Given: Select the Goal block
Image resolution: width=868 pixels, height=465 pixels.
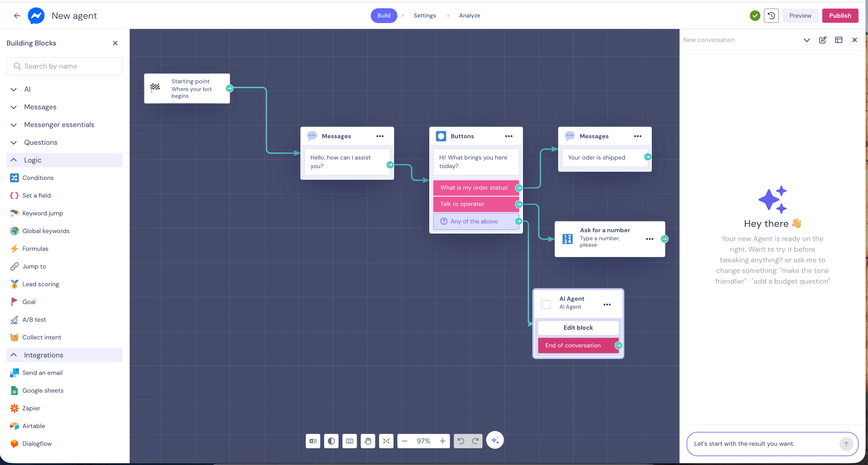Looking at the screenshot, I should [23, 302].
